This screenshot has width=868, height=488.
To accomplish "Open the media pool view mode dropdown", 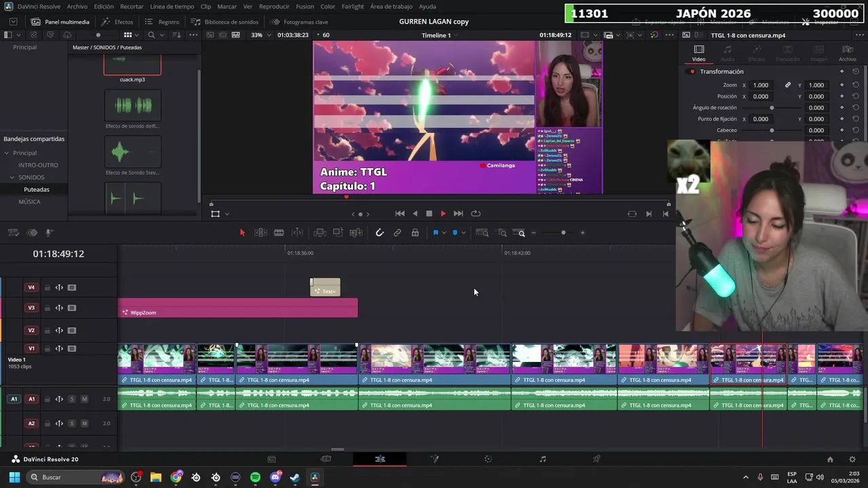I will click(137, 35).
